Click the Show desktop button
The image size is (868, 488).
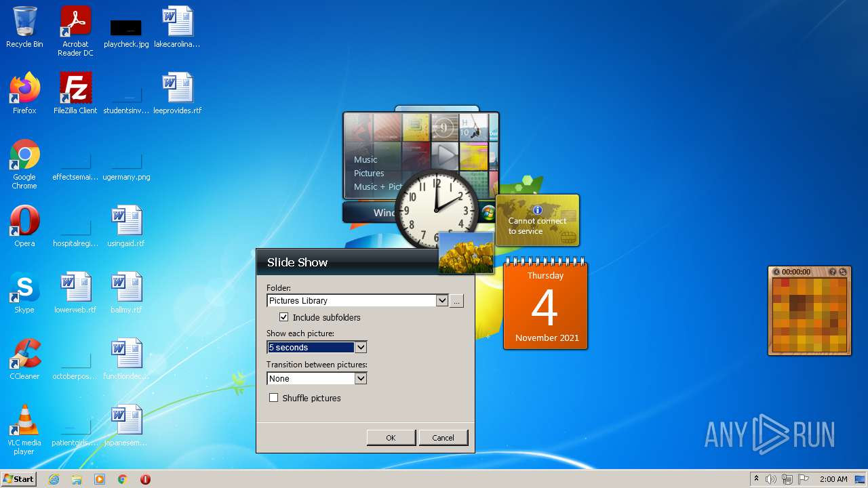point(860,479)
